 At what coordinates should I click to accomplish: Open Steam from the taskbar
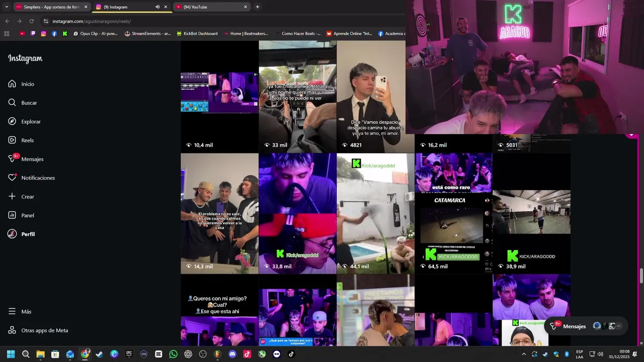pyautogui.click(x=100, y=354)
